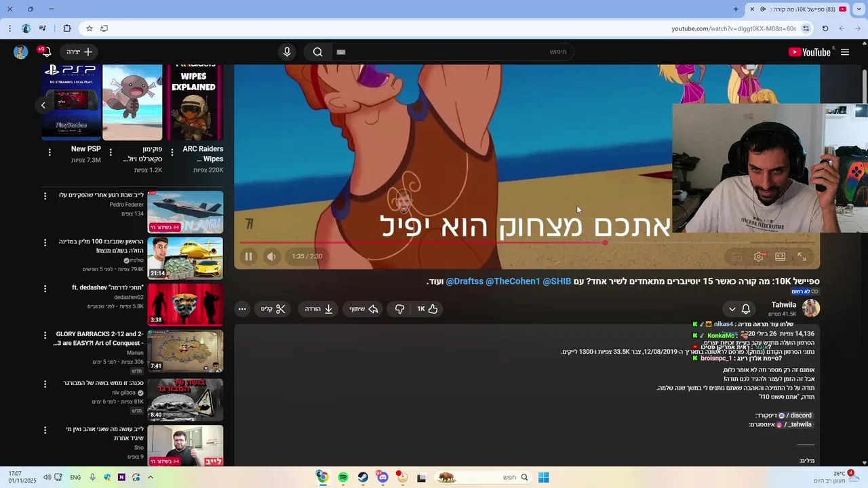Open the YouTube guide hamburger menu

[845, 52]
